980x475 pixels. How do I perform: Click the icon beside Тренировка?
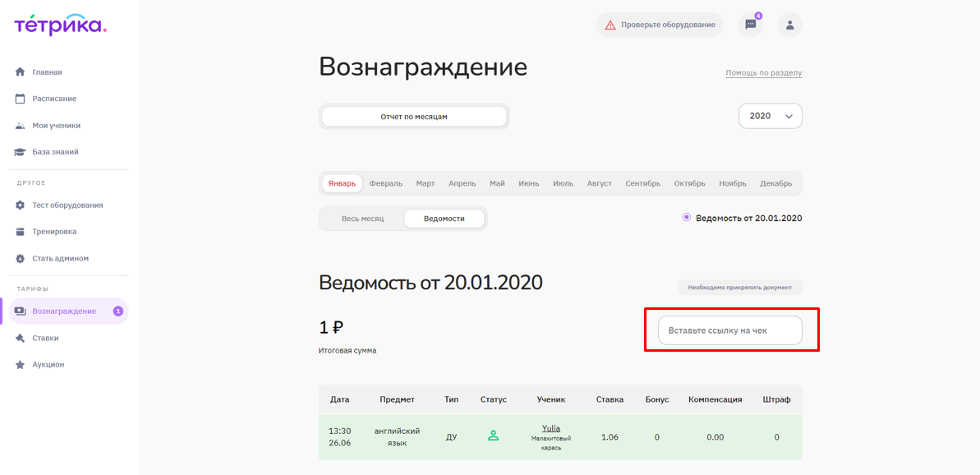coord(20,231)
